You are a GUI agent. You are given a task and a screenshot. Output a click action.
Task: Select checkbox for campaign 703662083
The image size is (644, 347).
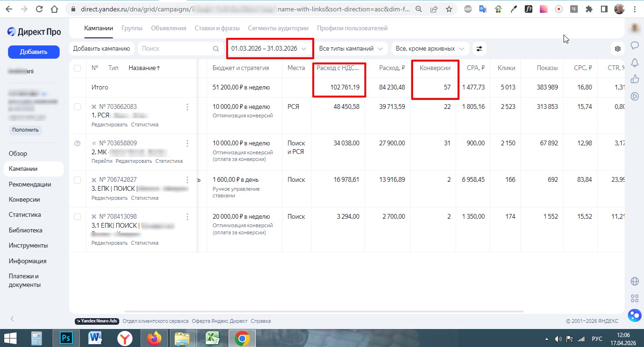pyautogui.click(x=78, y=107)
